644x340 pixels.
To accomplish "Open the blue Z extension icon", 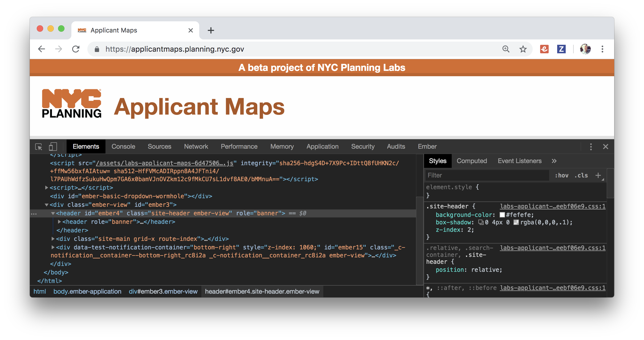I will (x=561, y=49).
